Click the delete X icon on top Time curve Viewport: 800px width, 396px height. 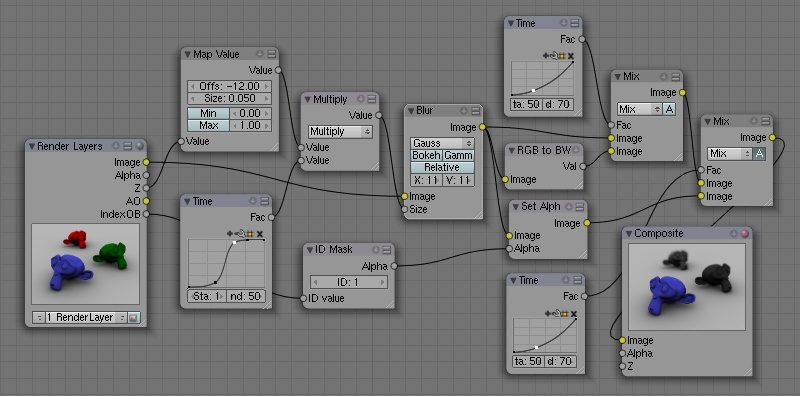point(571,56)
